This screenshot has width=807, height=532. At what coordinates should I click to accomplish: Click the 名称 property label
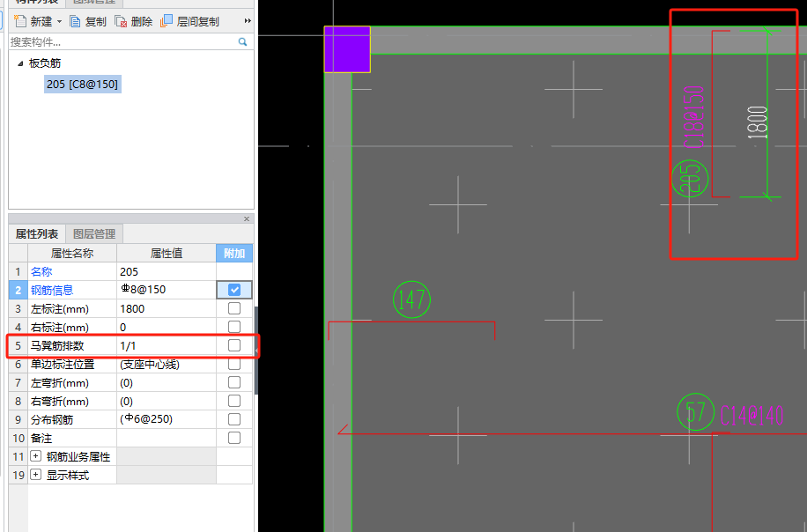41,271
